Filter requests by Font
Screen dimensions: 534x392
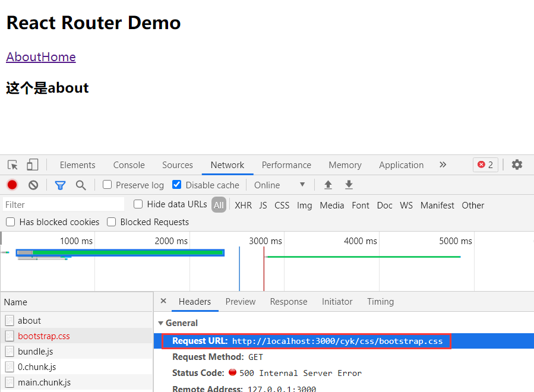click(x=361, y=206)
